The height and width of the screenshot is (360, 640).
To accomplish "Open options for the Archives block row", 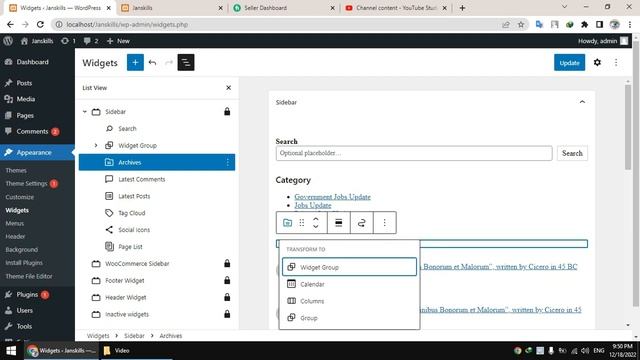I will [x=227, y=162].
